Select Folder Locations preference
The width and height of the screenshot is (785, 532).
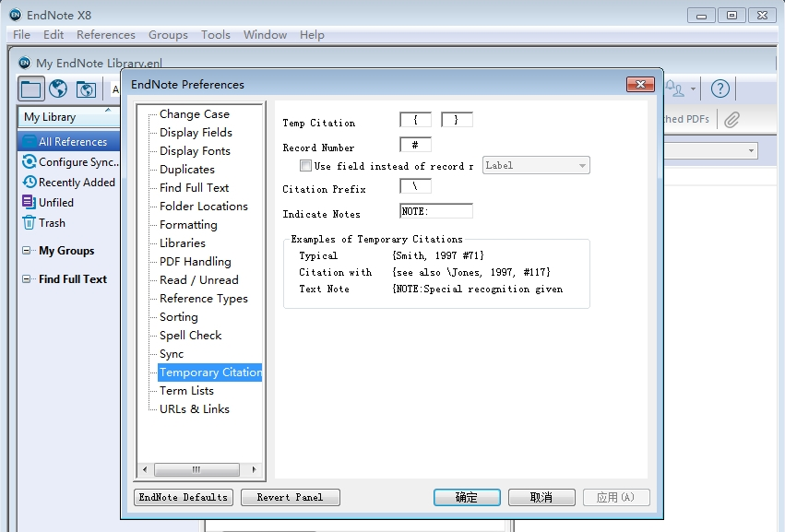tap(204, 207)
